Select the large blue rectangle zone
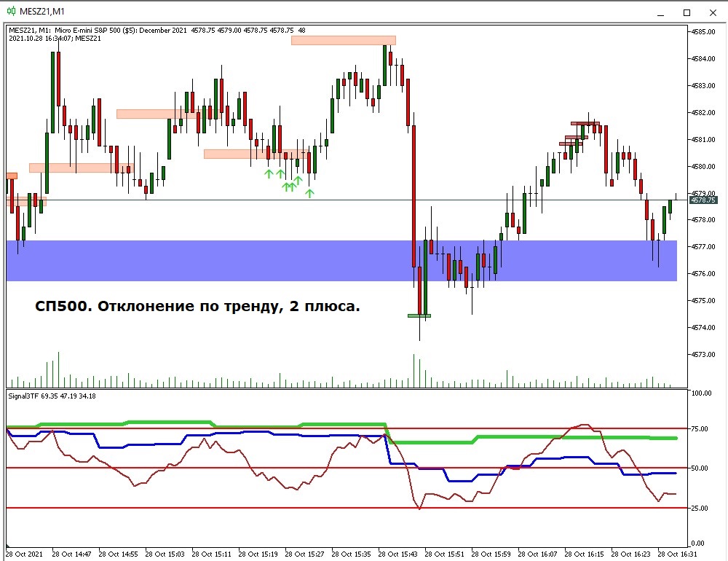This screenshot has height=561, width=728. click(x=341, y=261)
